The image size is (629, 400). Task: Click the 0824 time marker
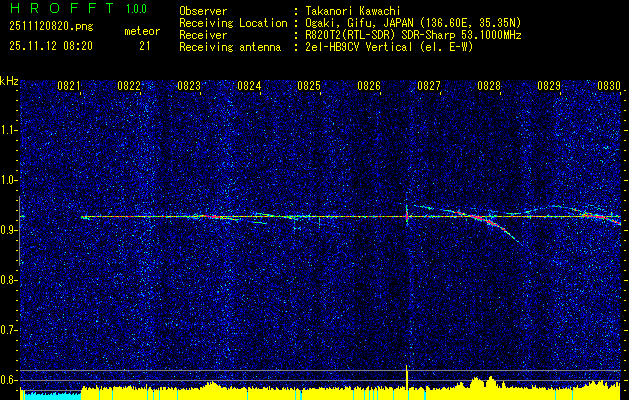[249, 86]
